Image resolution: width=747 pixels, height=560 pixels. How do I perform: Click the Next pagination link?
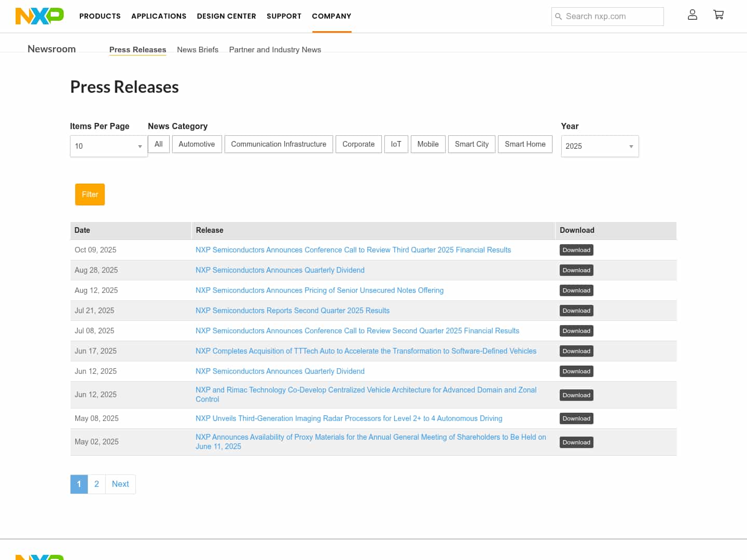pyautogui.click(x=120, y=484)
